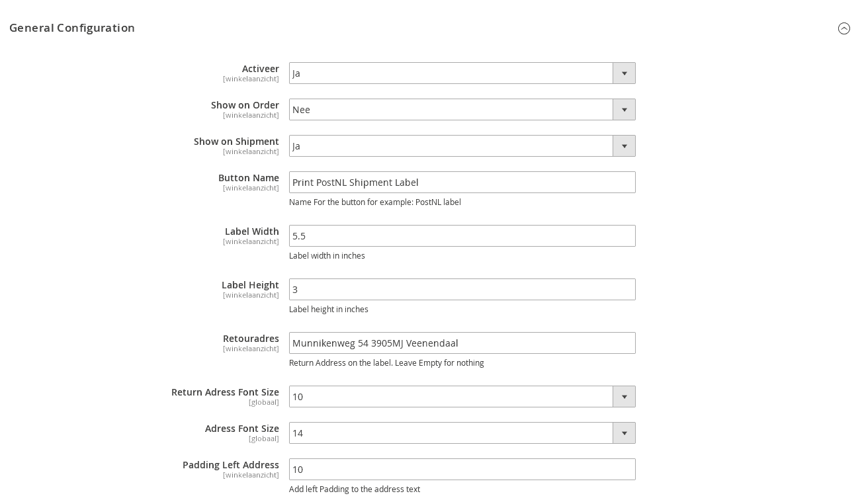Viewport: 862px width, 504px height.
Task: Click the Show on Shipment dropdown arrow
Action: coord(624,146)
